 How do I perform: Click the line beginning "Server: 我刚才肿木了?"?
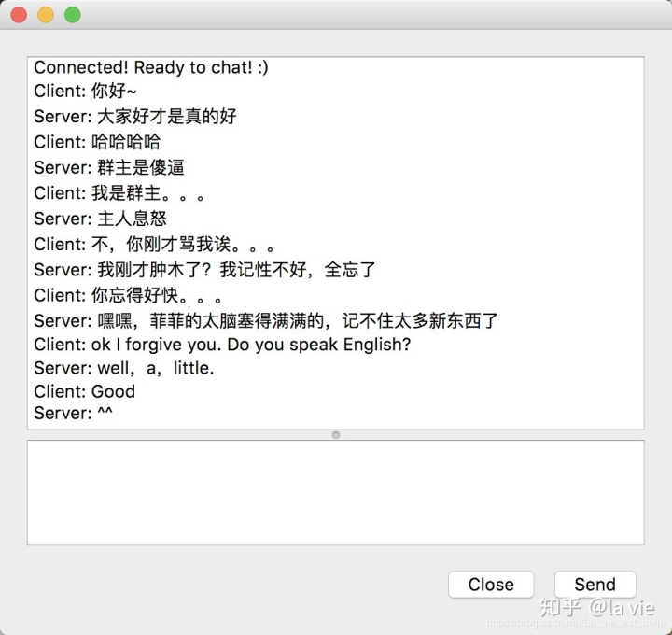[x=204, y=270]
